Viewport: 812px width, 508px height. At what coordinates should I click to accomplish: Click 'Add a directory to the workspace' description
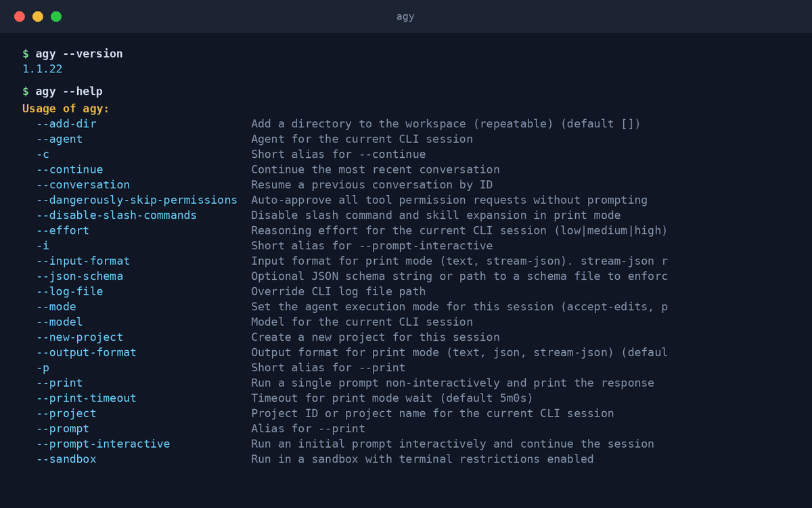446,124
